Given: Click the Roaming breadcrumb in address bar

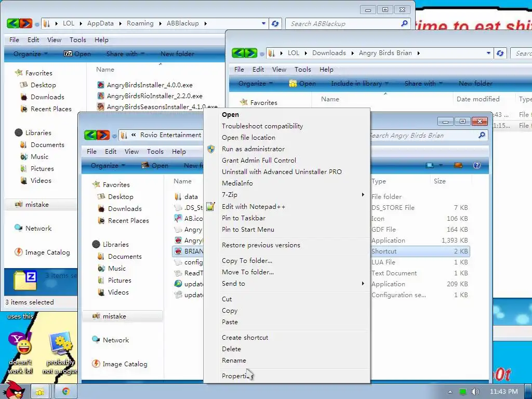Looking at the screenshot, I should click(x=140, y=23).
